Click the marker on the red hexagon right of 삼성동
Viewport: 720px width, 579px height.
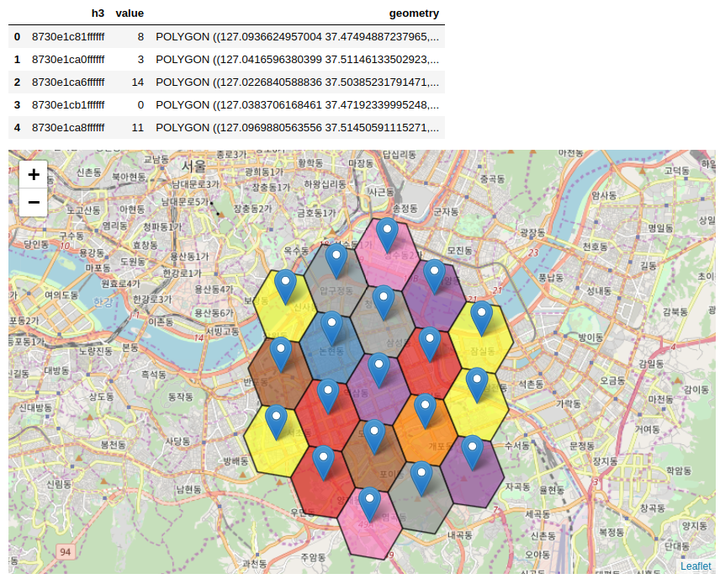pos(429,345)
